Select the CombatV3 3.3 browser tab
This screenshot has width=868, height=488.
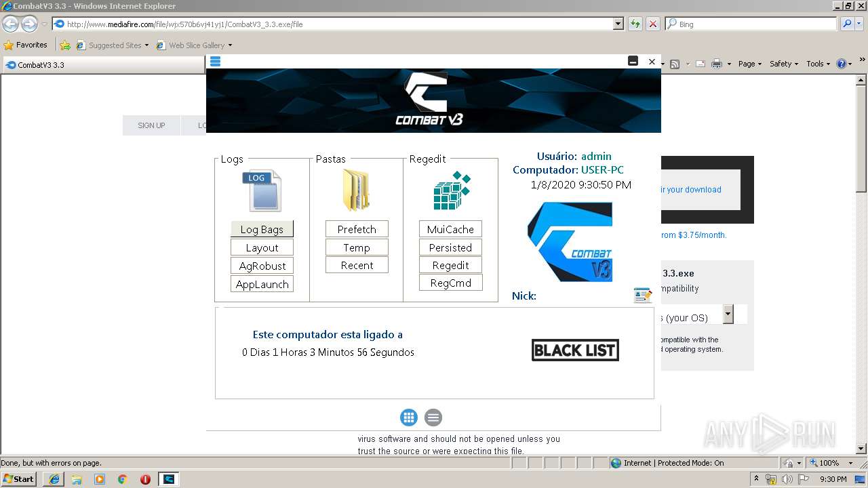tap(103, 65)
